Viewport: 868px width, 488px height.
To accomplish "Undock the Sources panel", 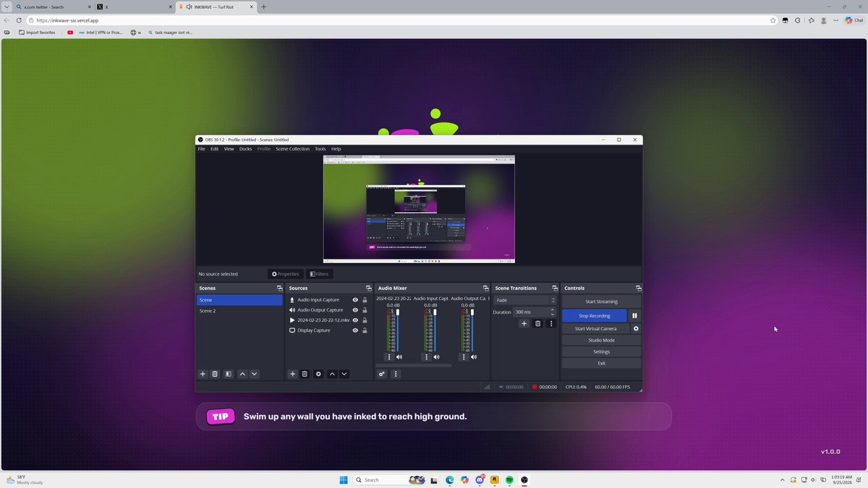I will (370, 288).
